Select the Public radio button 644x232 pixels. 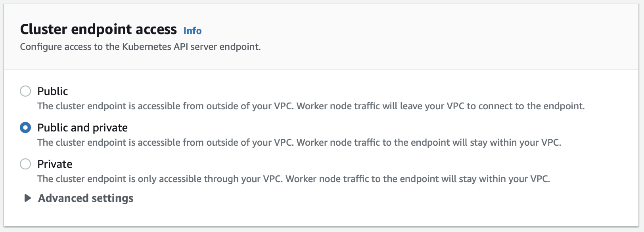point(25,91)
